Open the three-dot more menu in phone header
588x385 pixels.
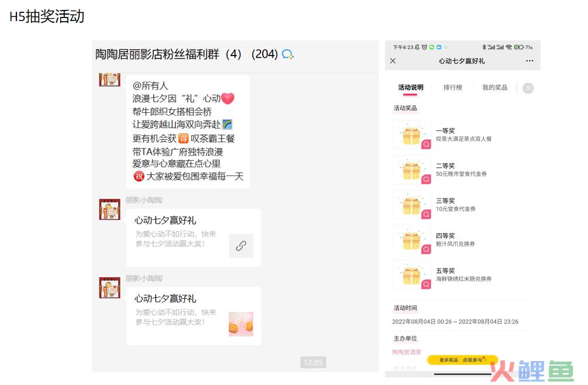529,61
